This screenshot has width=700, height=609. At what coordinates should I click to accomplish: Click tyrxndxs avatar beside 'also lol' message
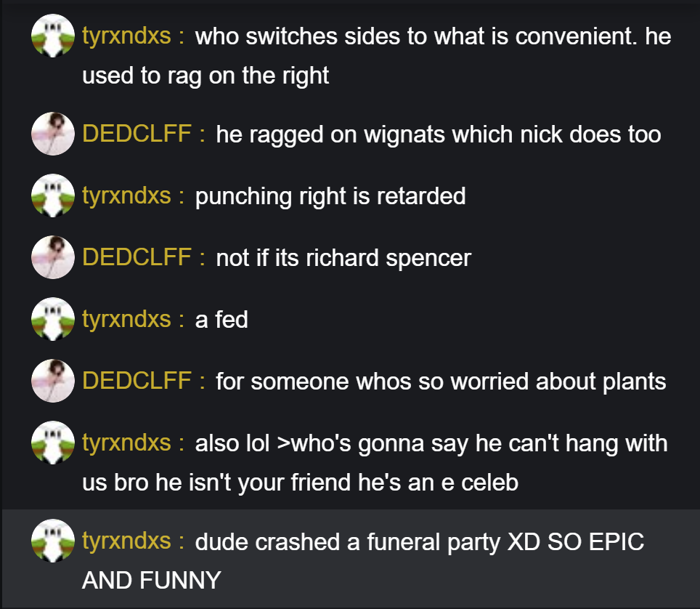[x=53, y=443]
